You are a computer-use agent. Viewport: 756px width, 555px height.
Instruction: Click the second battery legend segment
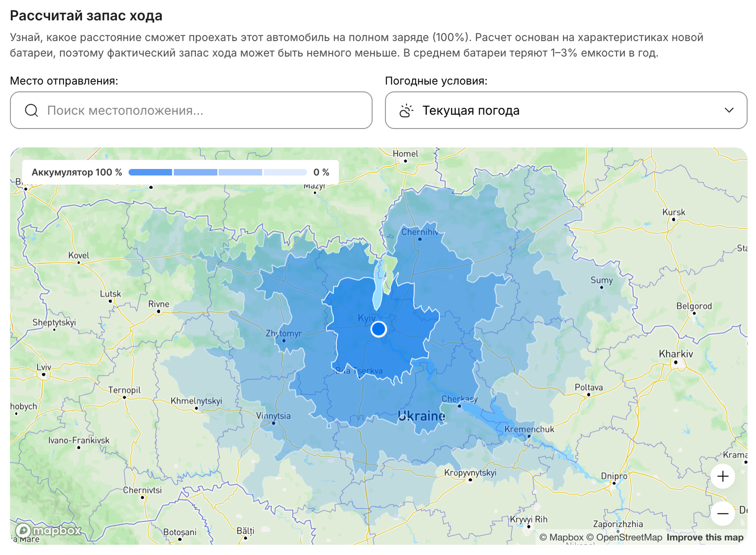pos(195,172)
